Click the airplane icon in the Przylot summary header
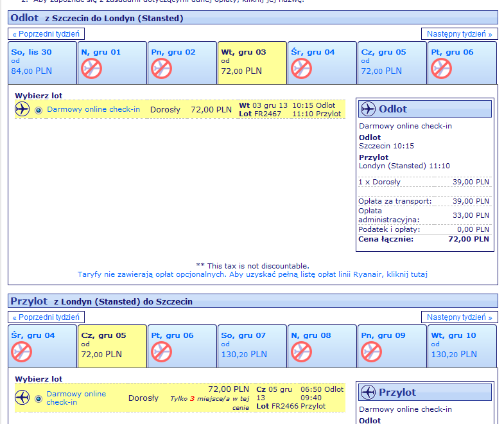 tap(369, 393)
